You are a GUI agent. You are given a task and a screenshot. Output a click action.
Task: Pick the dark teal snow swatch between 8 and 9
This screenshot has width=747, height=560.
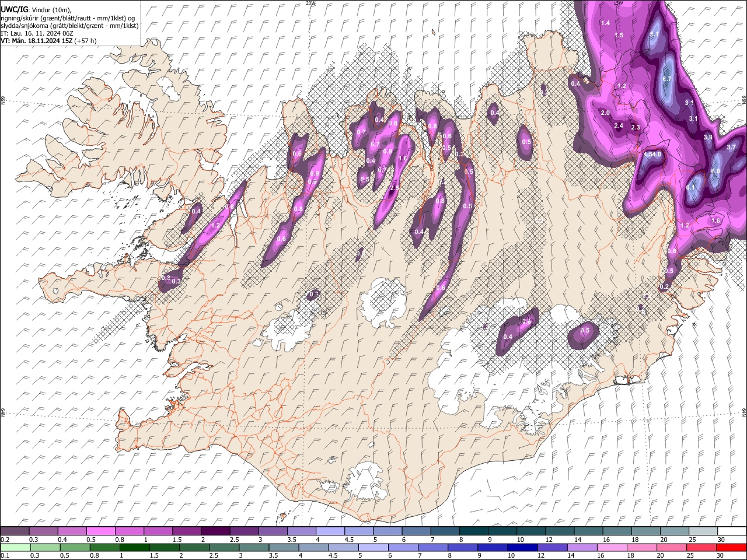(473, 531)
